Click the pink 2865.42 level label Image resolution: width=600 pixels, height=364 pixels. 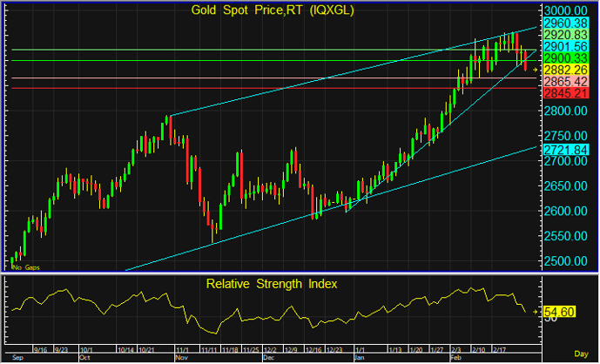(x=565, y=81)
